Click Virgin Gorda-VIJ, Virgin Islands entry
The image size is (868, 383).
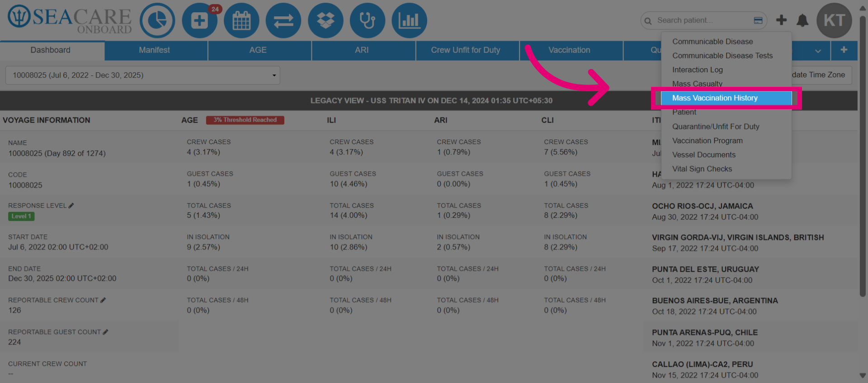tap(750, 243)
